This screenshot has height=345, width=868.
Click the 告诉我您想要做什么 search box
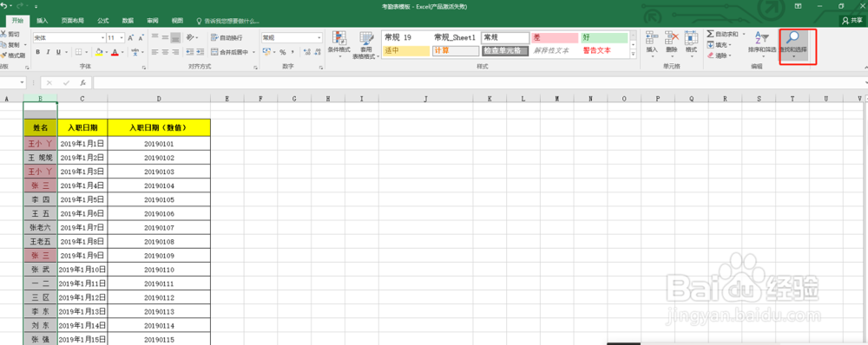(x=228, y=21)
